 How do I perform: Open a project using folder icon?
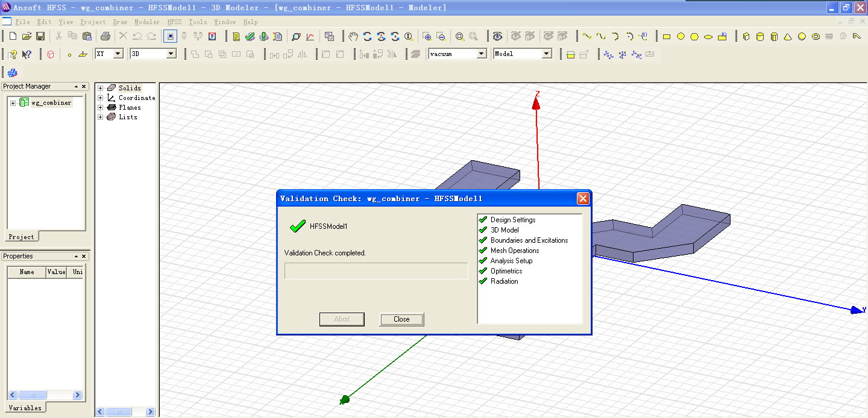[x=27, y=36]
